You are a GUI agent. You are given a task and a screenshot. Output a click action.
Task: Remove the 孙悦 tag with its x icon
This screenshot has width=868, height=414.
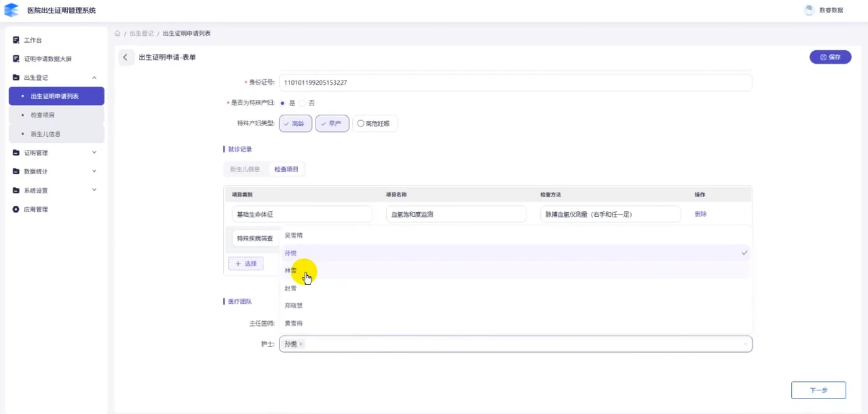(301, 344)
